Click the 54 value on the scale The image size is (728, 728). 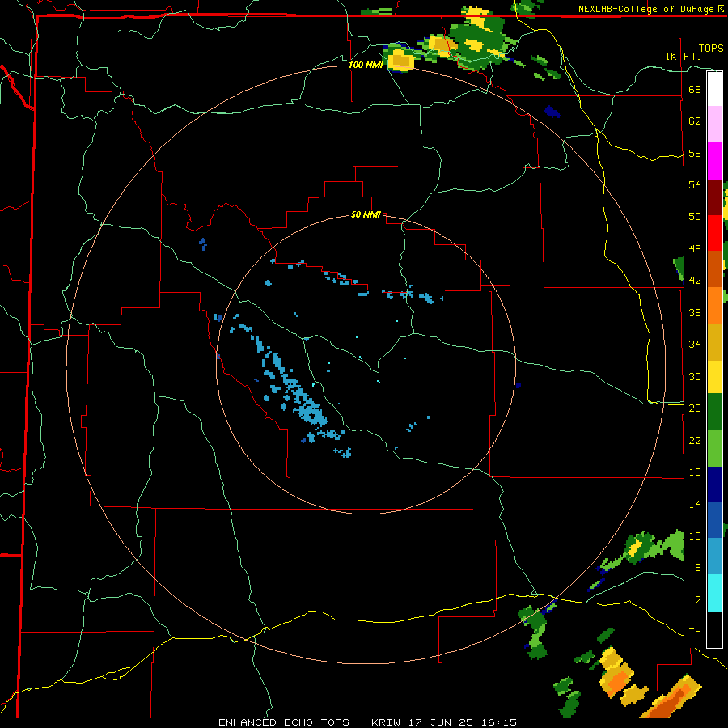695,184
